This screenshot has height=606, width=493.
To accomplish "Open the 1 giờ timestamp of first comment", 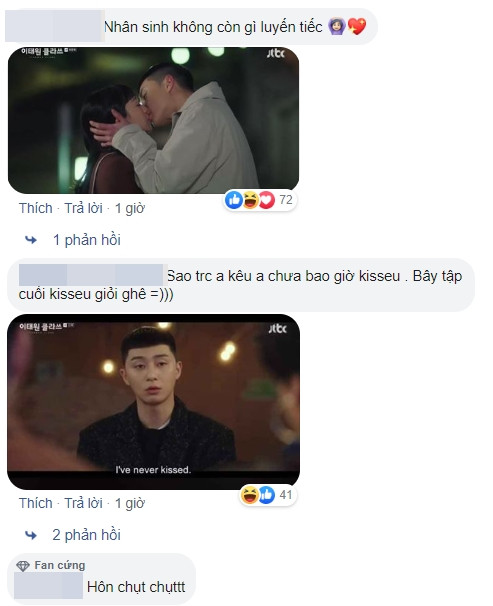I will 130,208.
